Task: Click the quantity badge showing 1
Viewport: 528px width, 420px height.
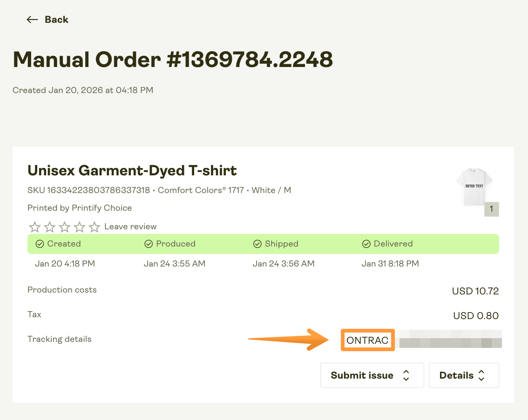Action: click(x=492, y=209)
